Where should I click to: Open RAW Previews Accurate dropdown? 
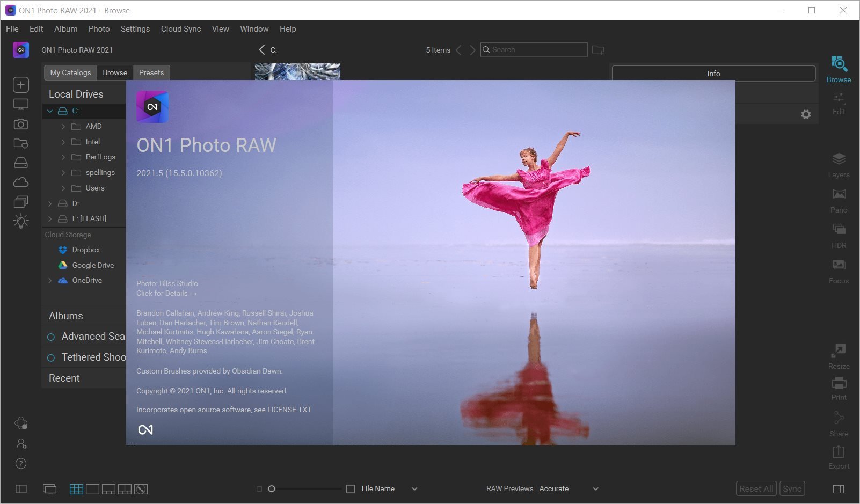[x=595, y=489]
